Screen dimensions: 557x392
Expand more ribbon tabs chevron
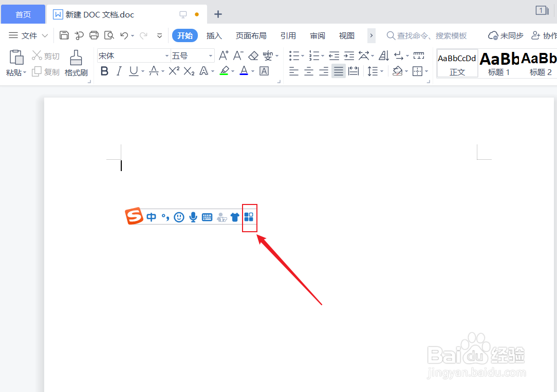(x=371, y=35)
